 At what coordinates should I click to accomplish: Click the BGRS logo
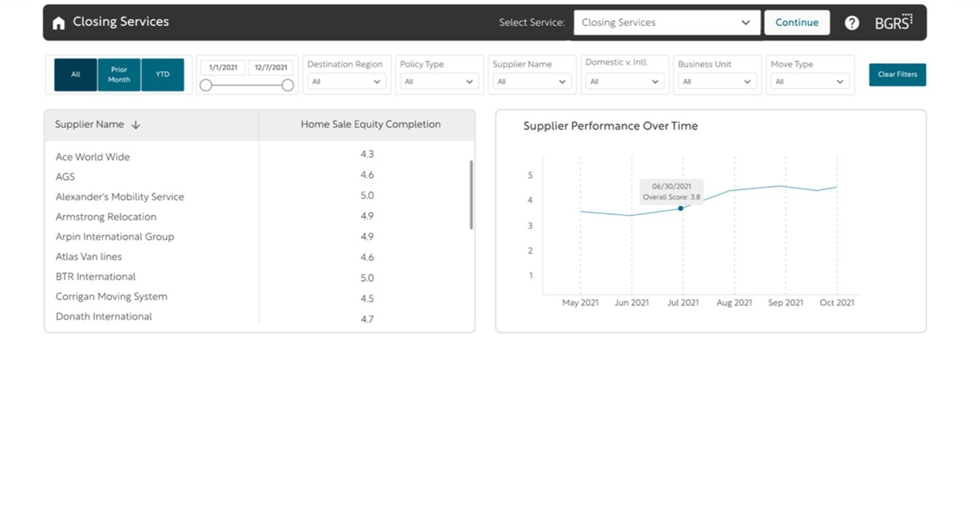pos(893,22)
